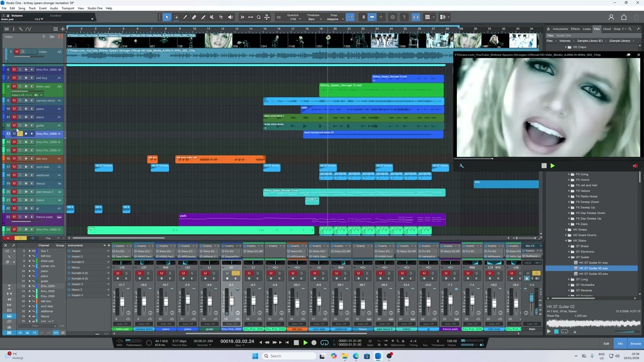Select HK ST Guitar 02.wav file
This screenshot has height=362, width=644.
pyautogui.click(x=593, y=268)
